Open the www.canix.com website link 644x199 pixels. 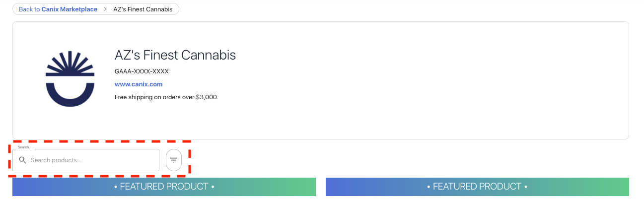coord(139,84)
